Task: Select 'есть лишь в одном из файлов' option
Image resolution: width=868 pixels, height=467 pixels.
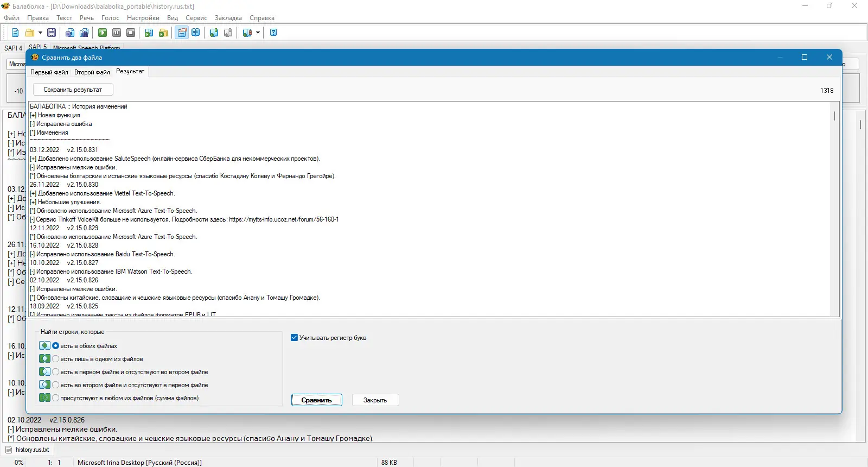Action: click(56, 359)
